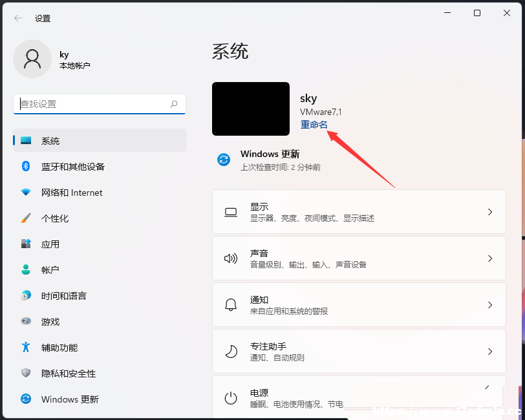Image resolution: width=525 pixels, height=420 pixels.
Task: Open 隐私和安全性 settings
Action: pos(100,373)
